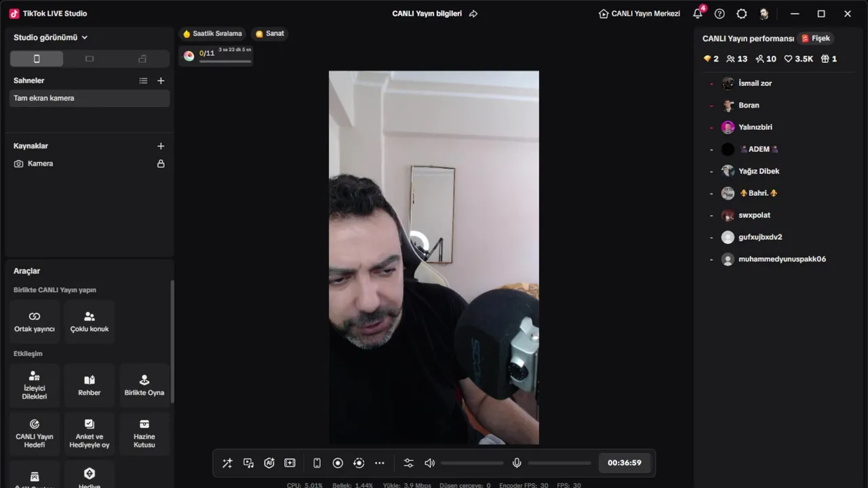Screen dimensions: 868x488
Task: Open the AI tool in bottom toolbar
Action: click(269, 463)
